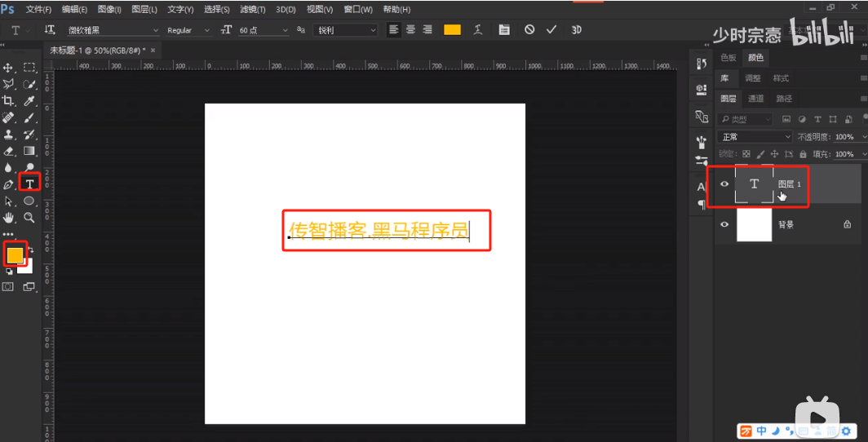The image size is (868, 442).
Task: Open the 图像(I) menu
Action: 109,10
